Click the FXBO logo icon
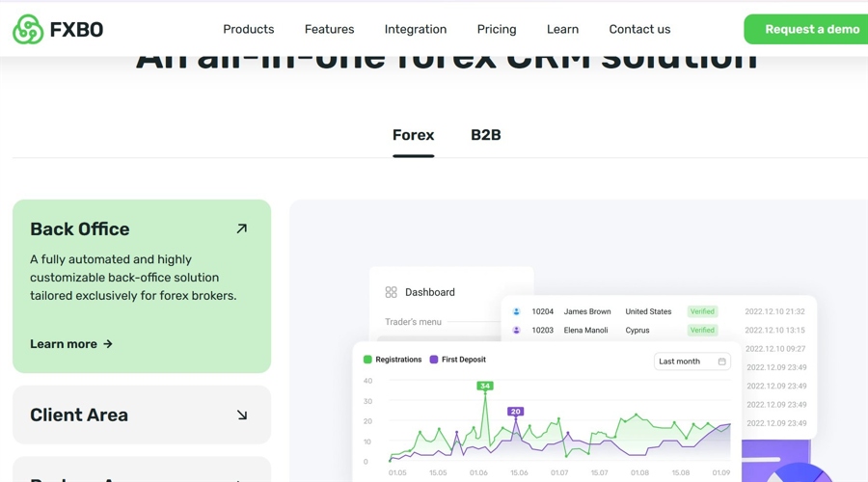This screenshot has width=868, height=482. point(28,29)
